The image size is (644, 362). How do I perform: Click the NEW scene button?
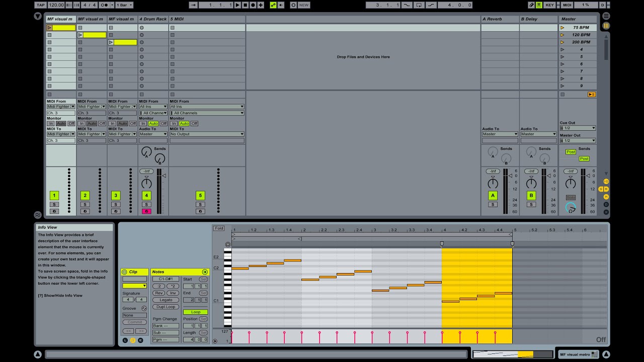(304, 5)
